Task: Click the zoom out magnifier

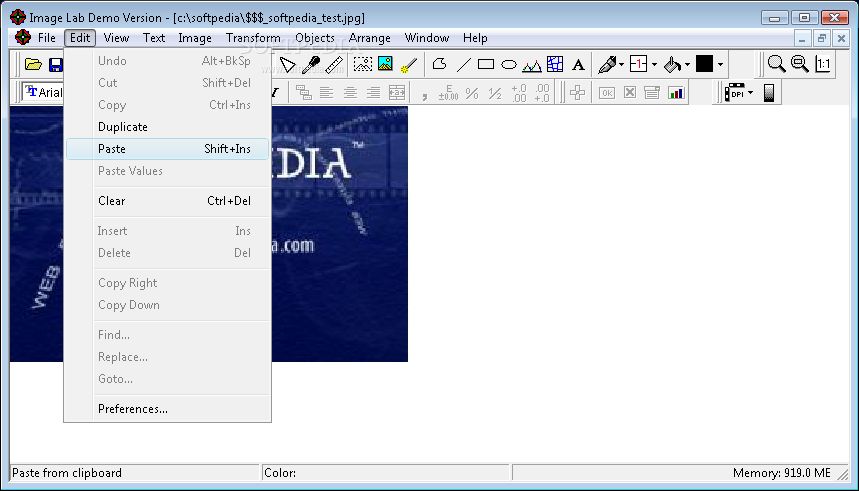Action: tap(799, 64)
